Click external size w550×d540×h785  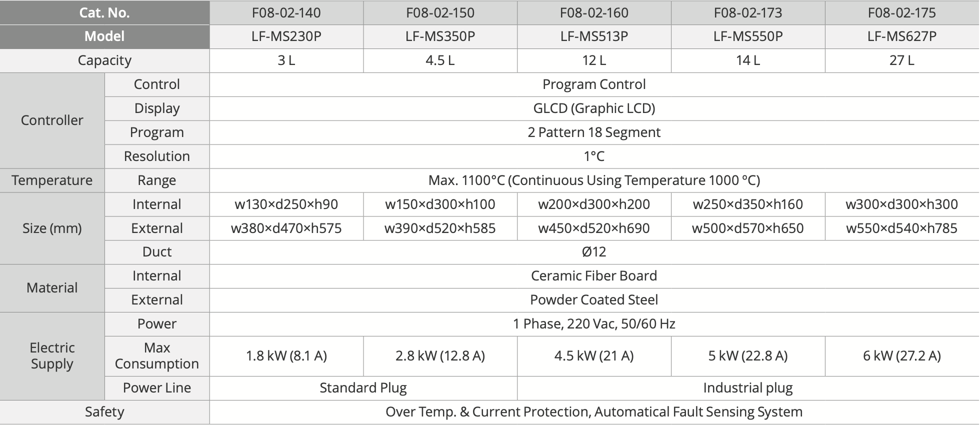point(902,228)
